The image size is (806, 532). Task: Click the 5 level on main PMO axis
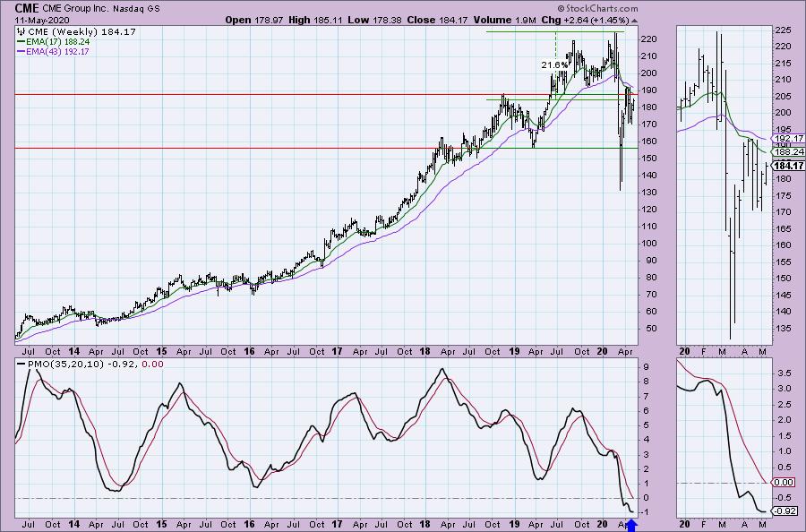click(x=646, y=425)
